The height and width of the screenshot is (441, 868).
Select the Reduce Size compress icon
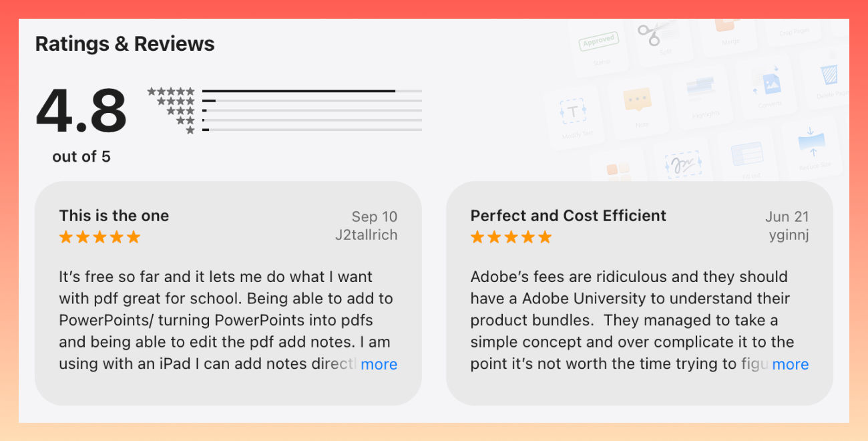point(813,141)
